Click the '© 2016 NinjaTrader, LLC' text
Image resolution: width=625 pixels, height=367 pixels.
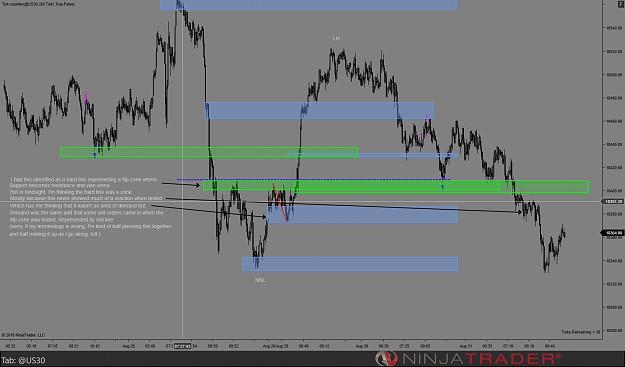point(23,335)
